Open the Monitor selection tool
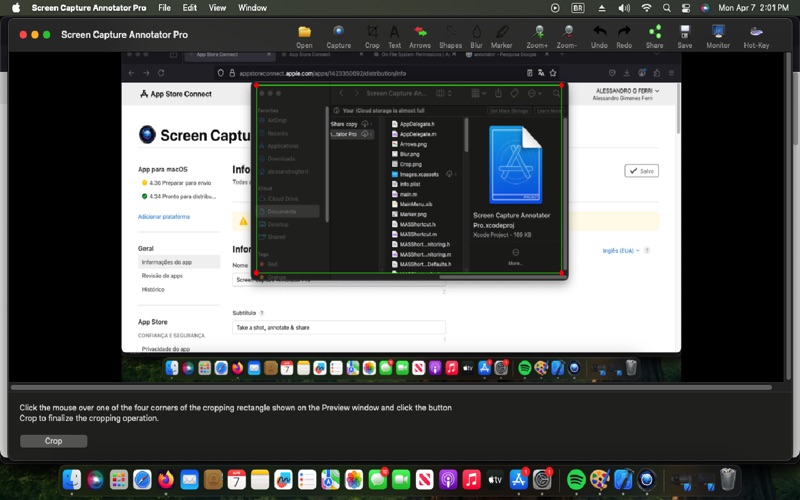800x500 pixels. pos(718,37)
